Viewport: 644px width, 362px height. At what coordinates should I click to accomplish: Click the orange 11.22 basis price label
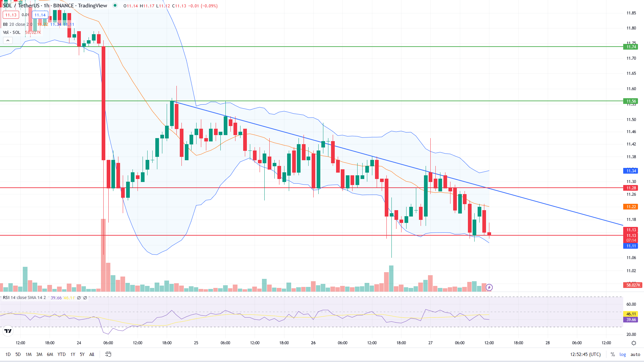coord(631,207)
